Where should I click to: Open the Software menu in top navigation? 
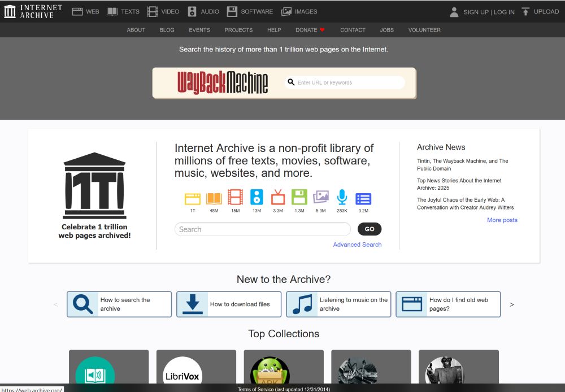pyautogui.click(x=250, y=11)
